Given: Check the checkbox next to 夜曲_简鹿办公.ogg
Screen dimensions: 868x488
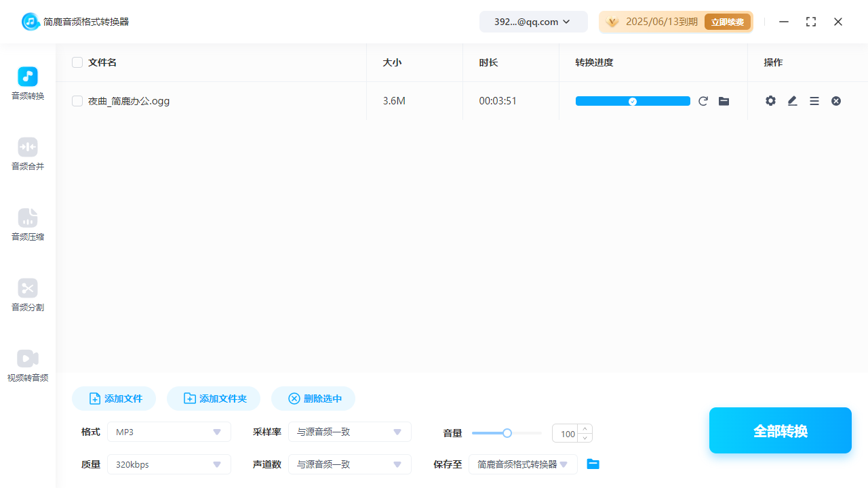Looking at the screenshot, I should [x=77, y=100].
